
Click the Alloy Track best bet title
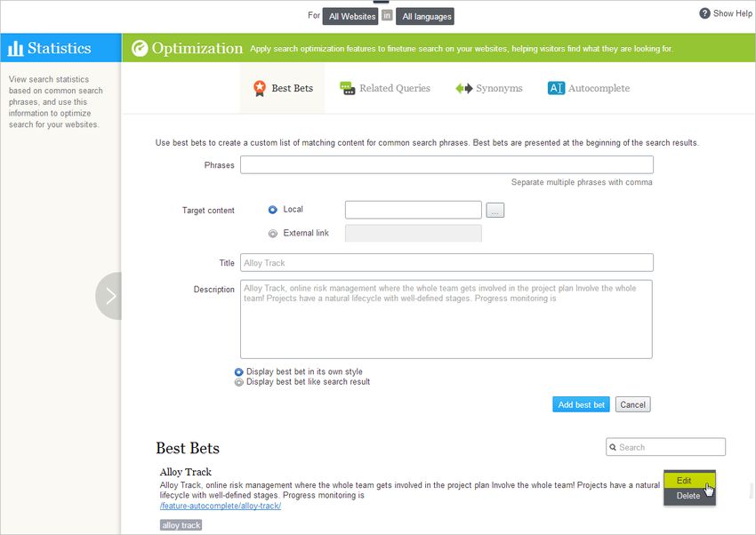pos(186,472)
